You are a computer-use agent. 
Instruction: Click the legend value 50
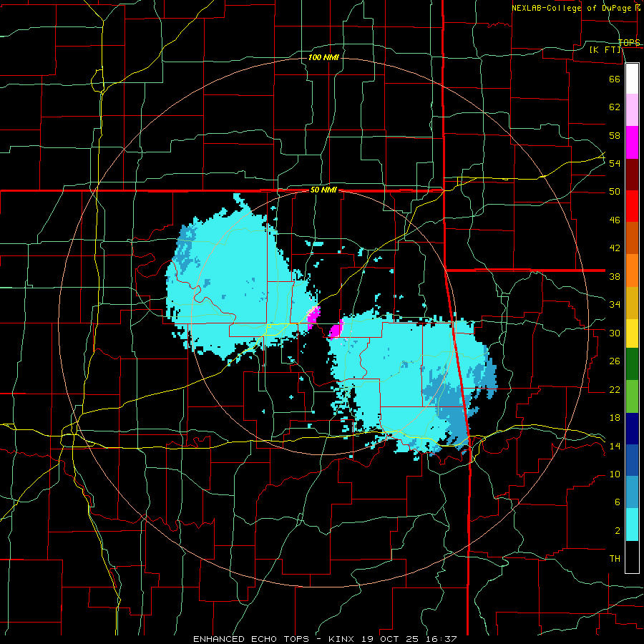[x=615, y=192]
